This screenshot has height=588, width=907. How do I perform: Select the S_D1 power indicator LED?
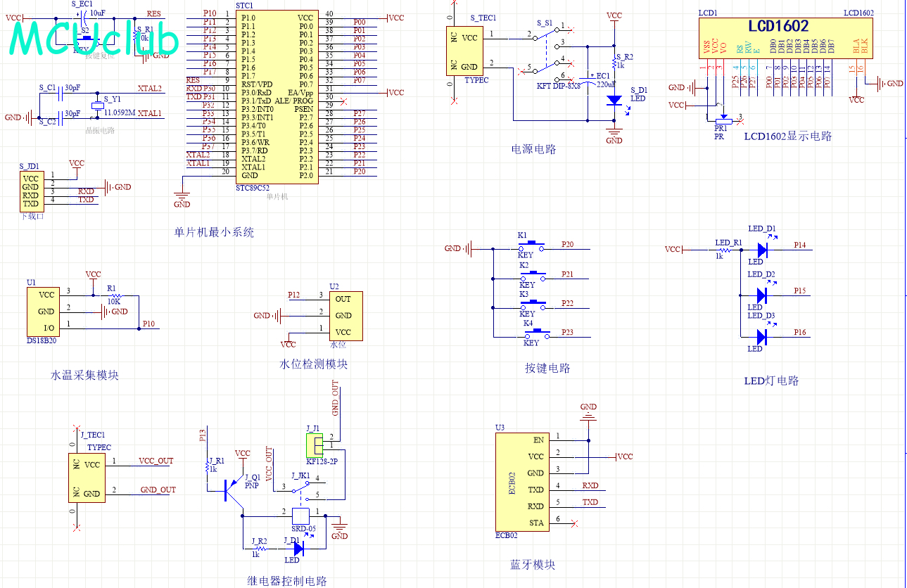coord(614,100)
